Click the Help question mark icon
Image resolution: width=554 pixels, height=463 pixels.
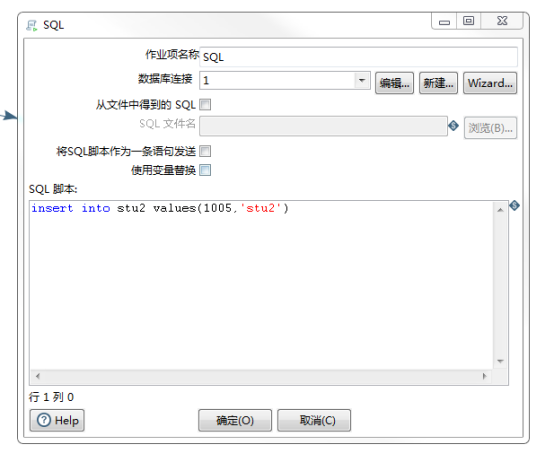[x=44, y=420]
